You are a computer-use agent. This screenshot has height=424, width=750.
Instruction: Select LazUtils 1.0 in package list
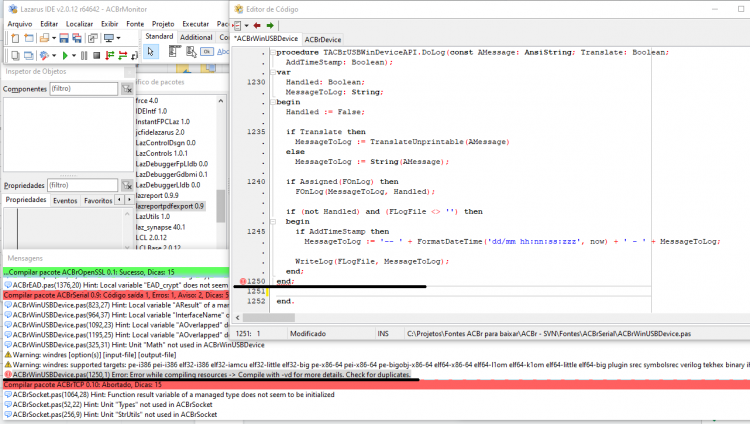[153, 217]
